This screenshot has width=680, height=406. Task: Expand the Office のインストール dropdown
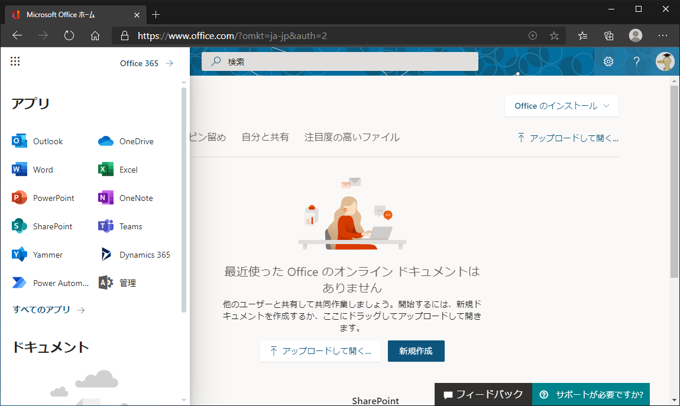click(x=562, y=106)
